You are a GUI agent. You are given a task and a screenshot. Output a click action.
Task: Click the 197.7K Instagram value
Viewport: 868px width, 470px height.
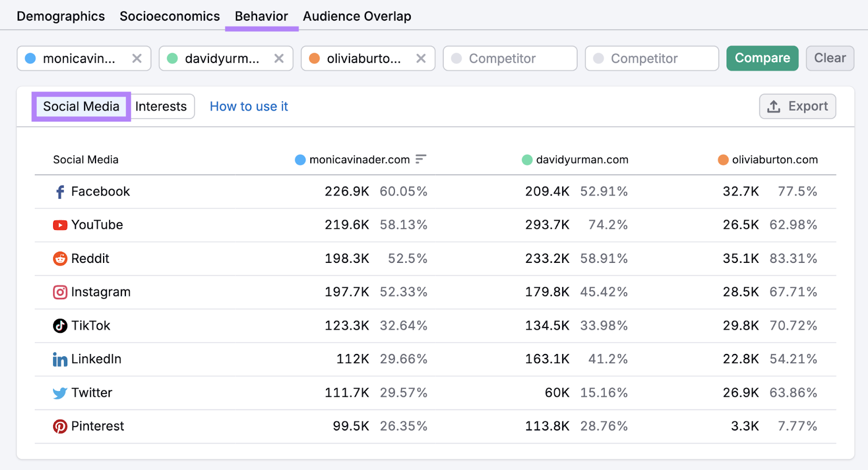click(x=347, y=292)
